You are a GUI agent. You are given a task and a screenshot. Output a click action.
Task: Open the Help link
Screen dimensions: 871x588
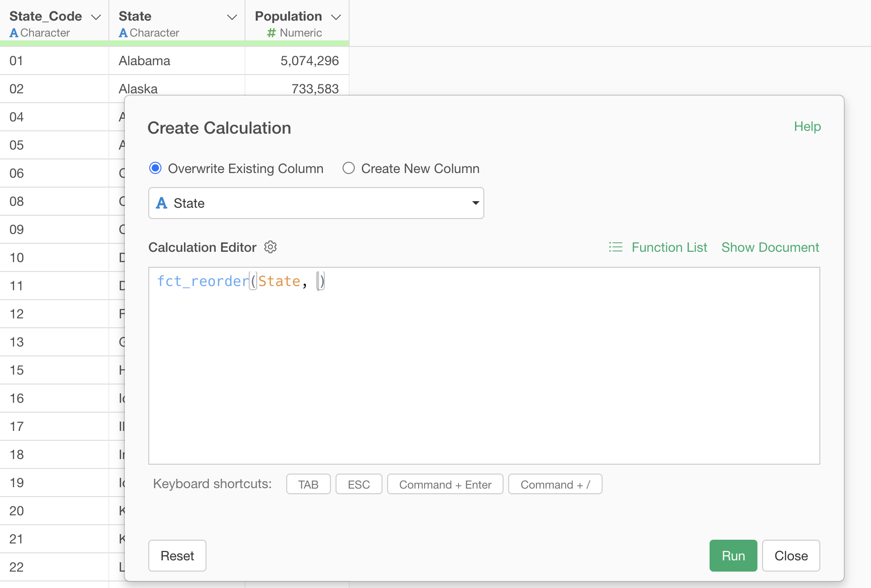[807, 127]
